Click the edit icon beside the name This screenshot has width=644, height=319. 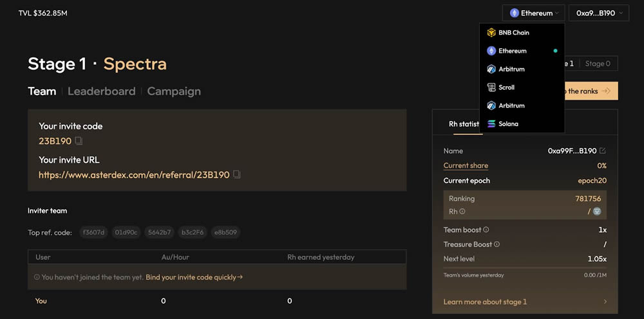point(602,151)
